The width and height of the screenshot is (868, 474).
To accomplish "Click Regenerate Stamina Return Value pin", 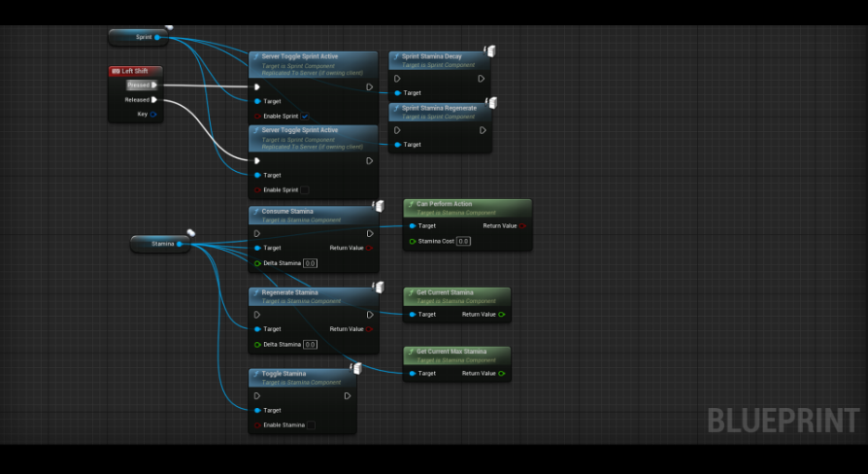I will click(x=369, y=329).
